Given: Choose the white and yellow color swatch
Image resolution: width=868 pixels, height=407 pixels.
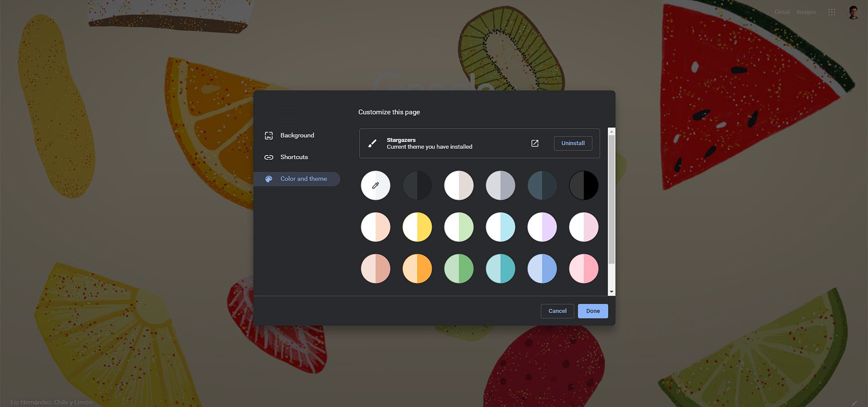Looking at the screenshot, I should point(417,227).
